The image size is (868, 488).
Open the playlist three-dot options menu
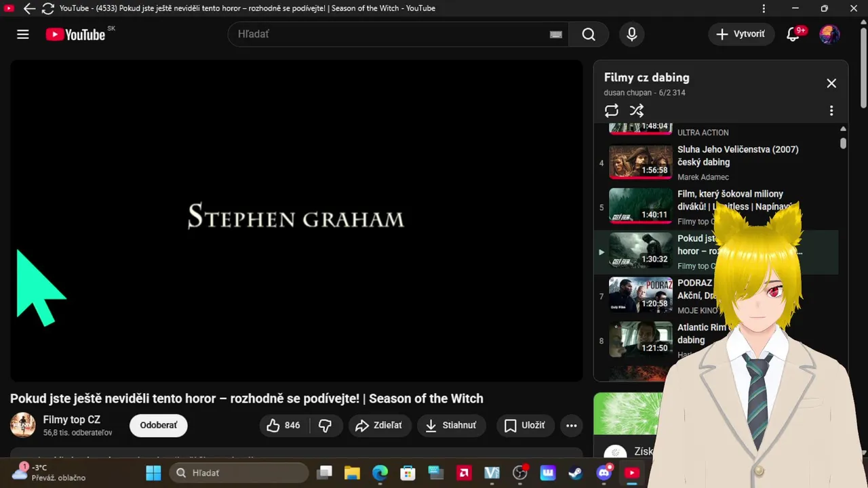tap(831, 110)
